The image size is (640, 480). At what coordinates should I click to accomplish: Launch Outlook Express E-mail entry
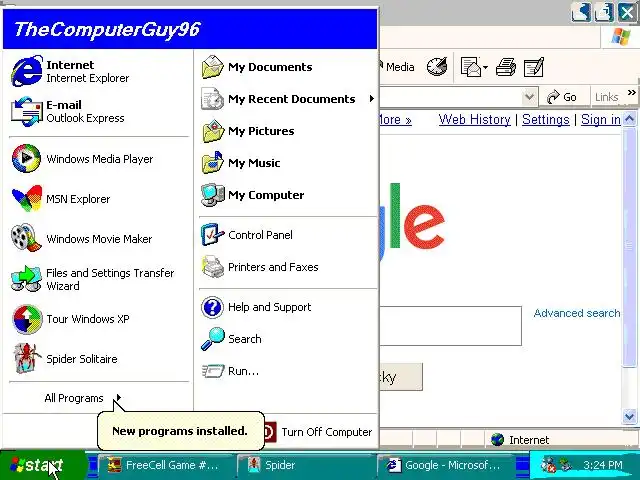click(x=98, y=111)
